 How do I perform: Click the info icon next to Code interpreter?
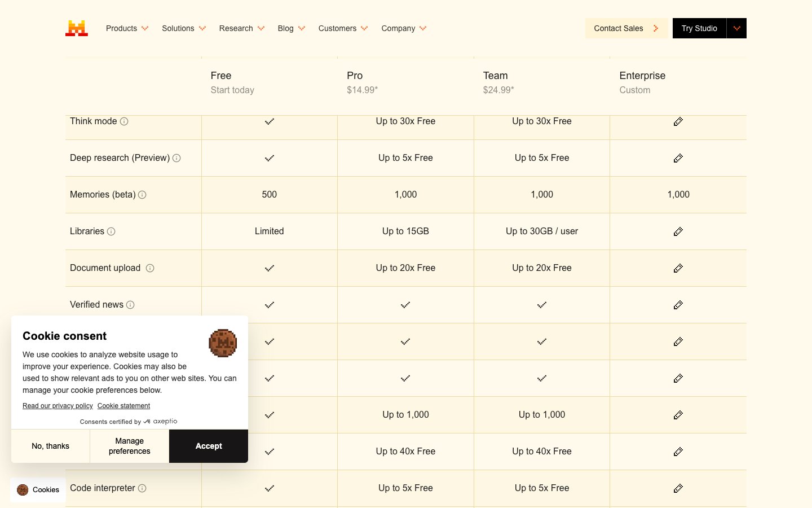(142, 488)
